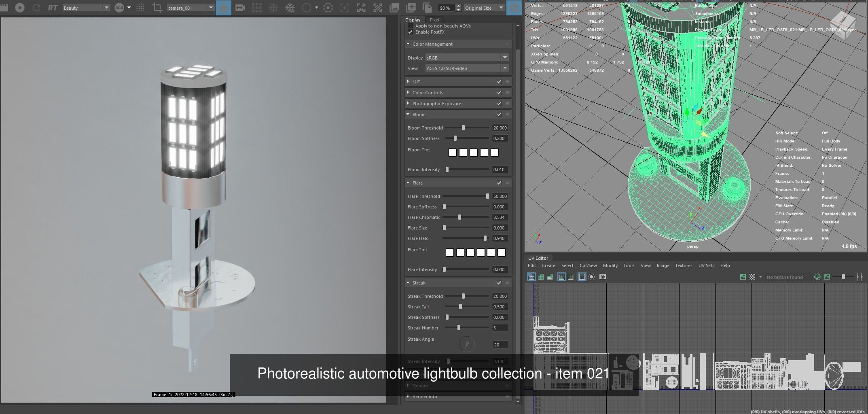Open the UV Editor UV Sets menu

point(706,265)
